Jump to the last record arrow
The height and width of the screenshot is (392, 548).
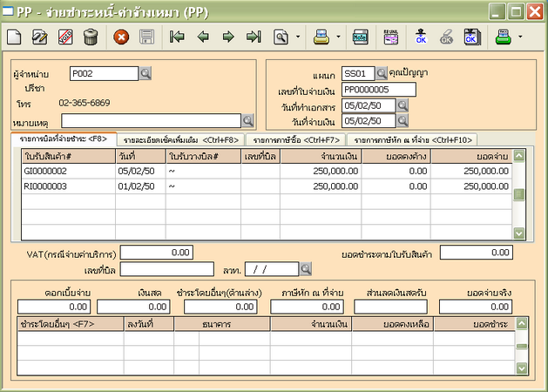pos(254,37)
